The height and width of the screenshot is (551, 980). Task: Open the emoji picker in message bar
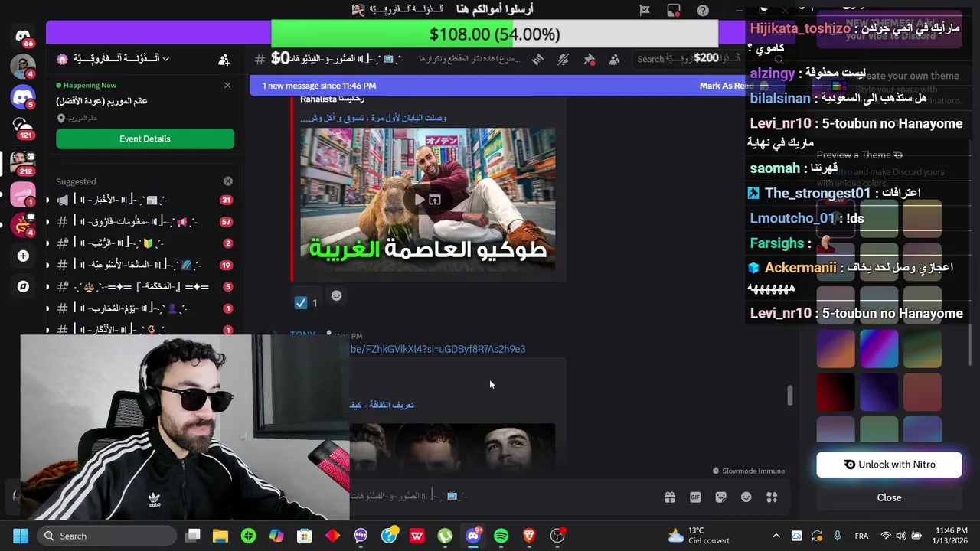pos(746,497)
